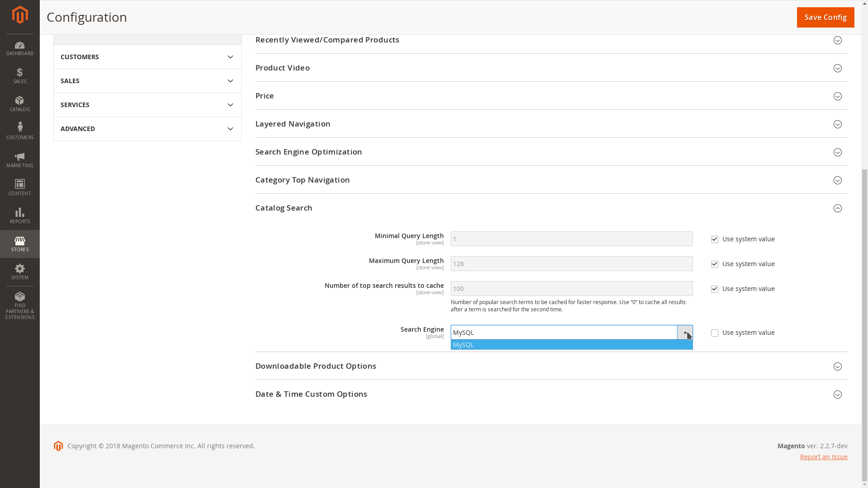This screenshot has width=868, height=488.
Task: Click the Magento logo icon
Action: click(20, 15)
